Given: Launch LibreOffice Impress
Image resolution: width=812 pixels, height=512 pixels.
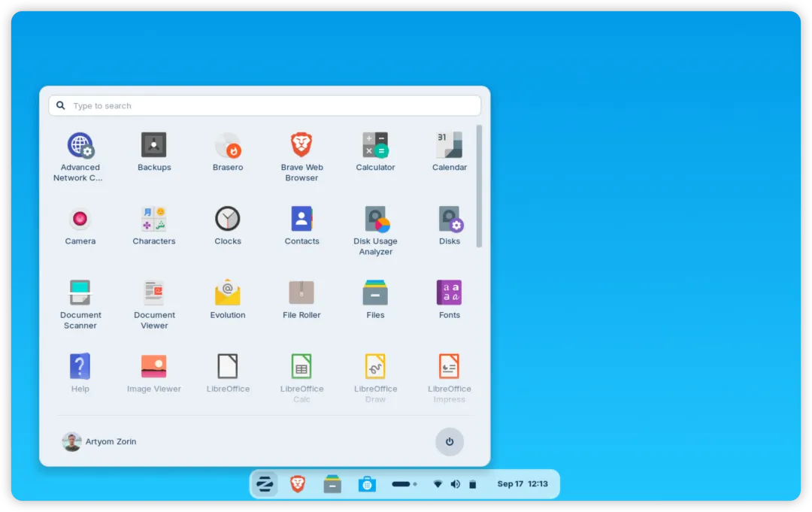Looking at the screenshot, I should tap(450, 378).
